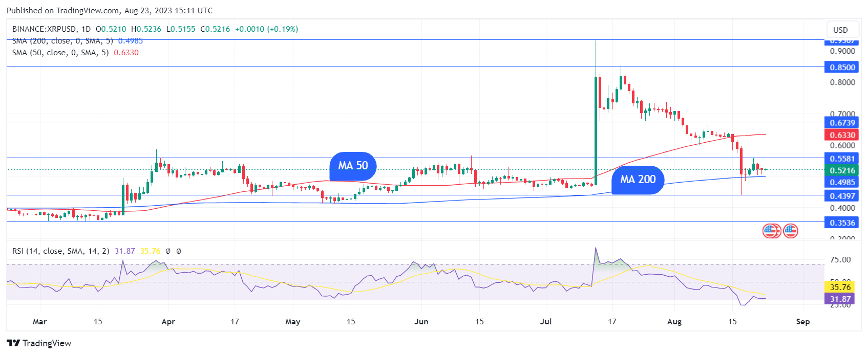Image resolution: width=868 pixels, height=355 pixels.
Task: Click the Jun label on time axis
Action: pos(421,322)
